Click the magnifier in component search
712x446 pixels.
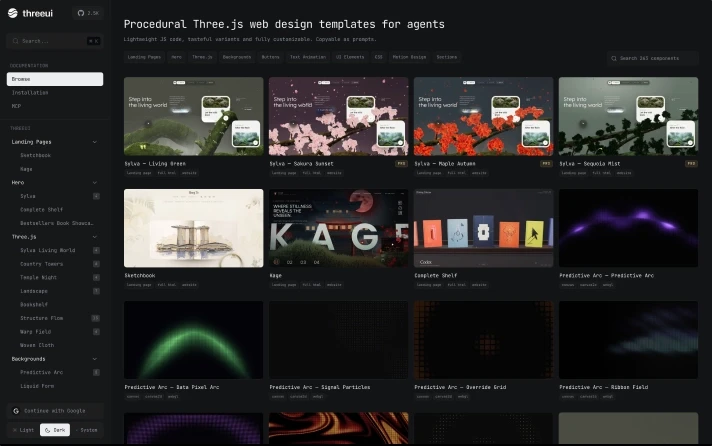pyautogui.click(x=614, y=58)
